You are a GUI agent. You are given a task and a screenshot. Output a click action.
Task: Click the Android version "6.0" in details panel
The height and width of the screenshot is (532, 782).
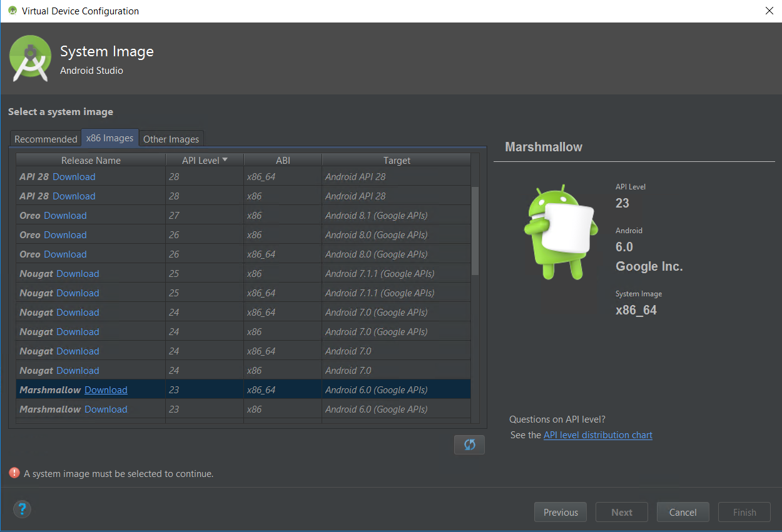(624, 247)
